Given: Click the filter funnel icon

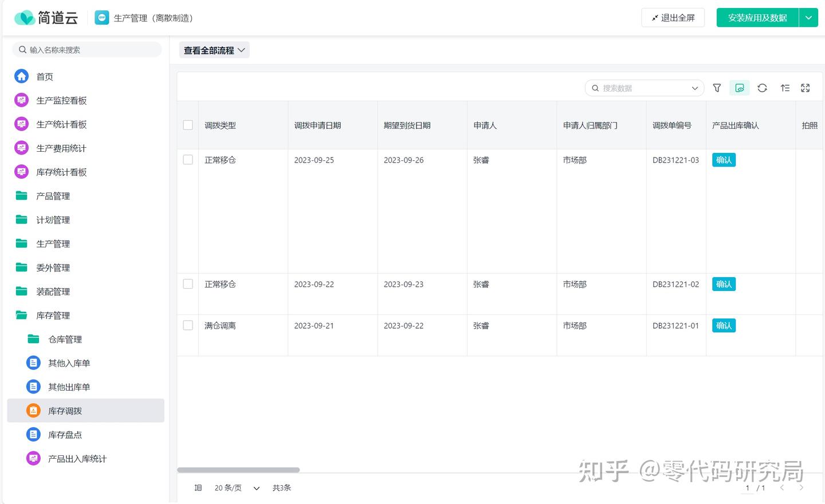Looking at the screenshot, I should tap(717, 88).
